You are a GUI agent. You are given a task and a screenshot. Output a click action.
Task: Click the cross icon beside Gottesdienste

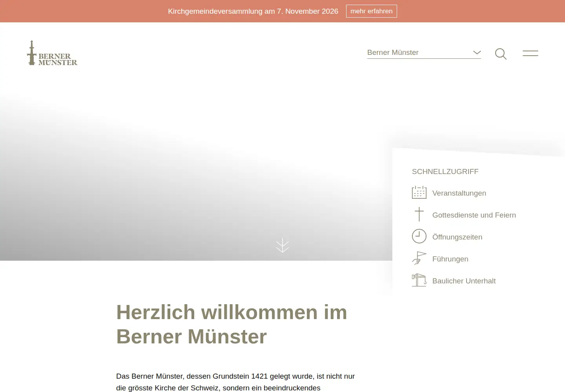419,214
